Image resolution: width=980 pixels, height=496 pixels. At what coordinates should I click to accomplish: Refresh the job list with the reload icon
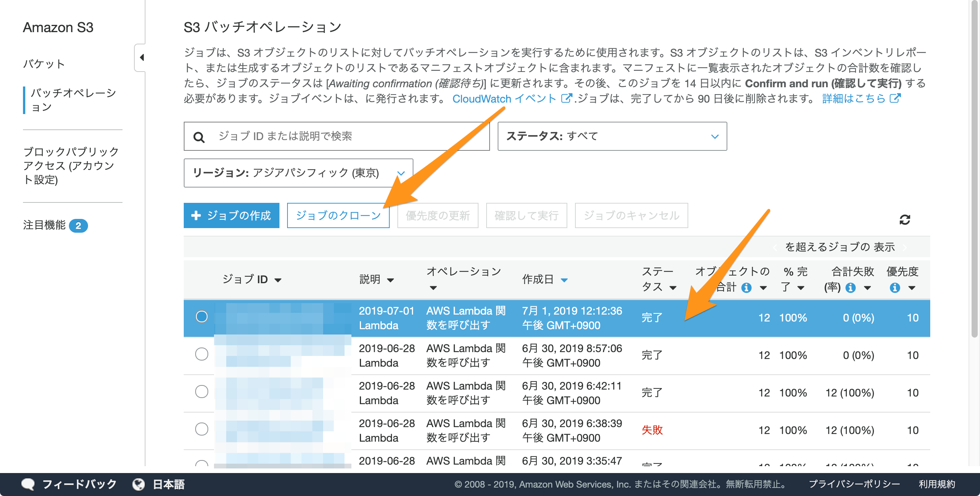(905, 219)
